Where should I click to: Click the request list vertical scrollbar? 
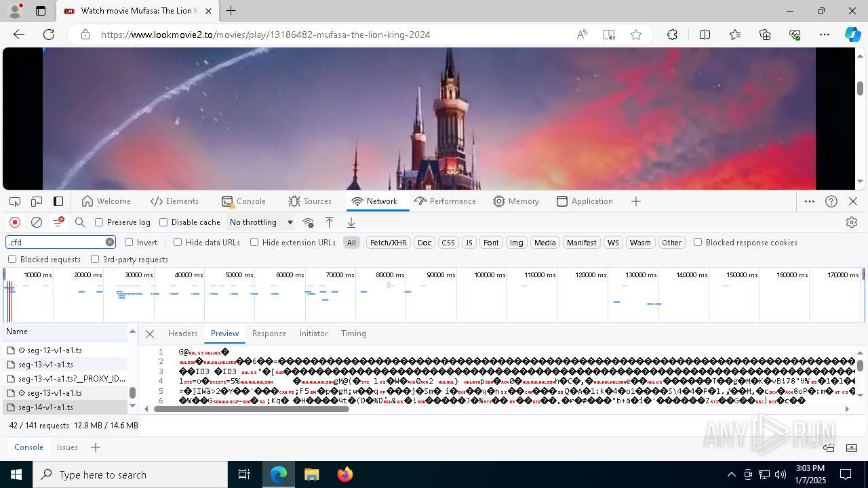tap(132, 393)
